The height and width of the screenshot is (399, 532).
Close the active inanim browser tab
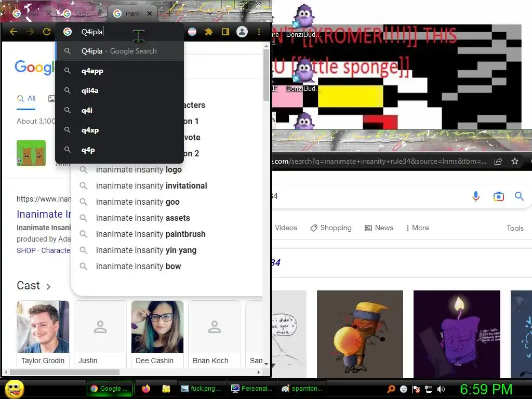pos(150,14)
